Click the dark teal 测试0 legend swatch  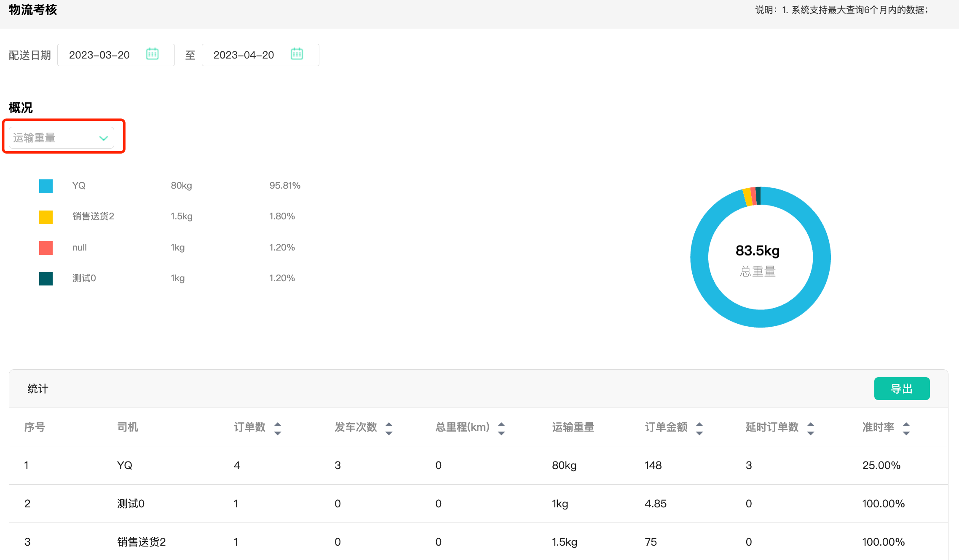(46, 278)
